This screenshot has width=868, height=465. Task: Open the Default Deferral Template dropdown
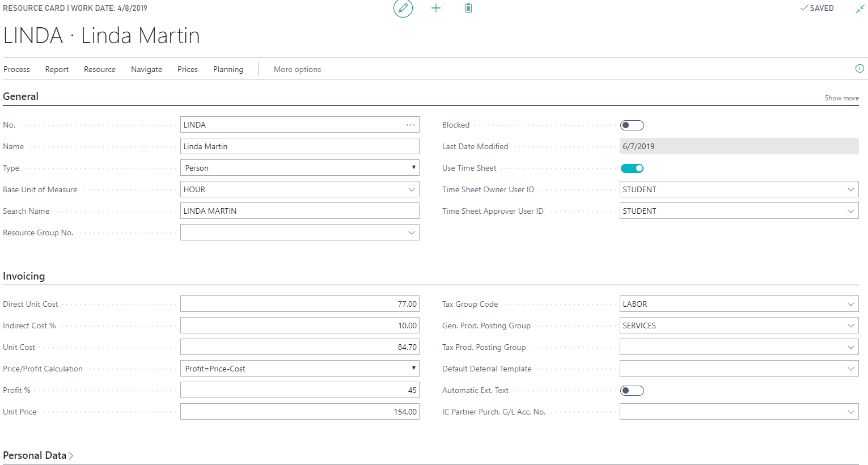[851, 369]
